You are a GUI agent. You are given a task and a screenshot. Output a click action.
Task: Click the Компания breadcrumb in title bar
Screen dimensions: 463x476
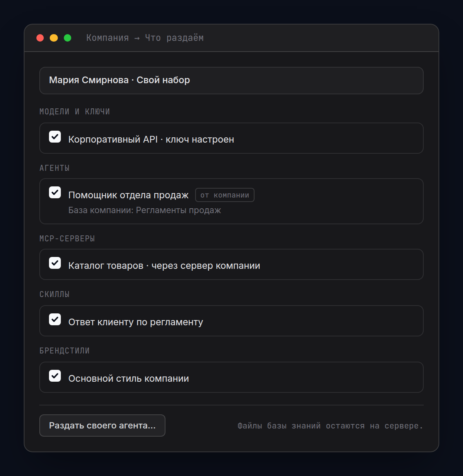(x=108, y=38)
